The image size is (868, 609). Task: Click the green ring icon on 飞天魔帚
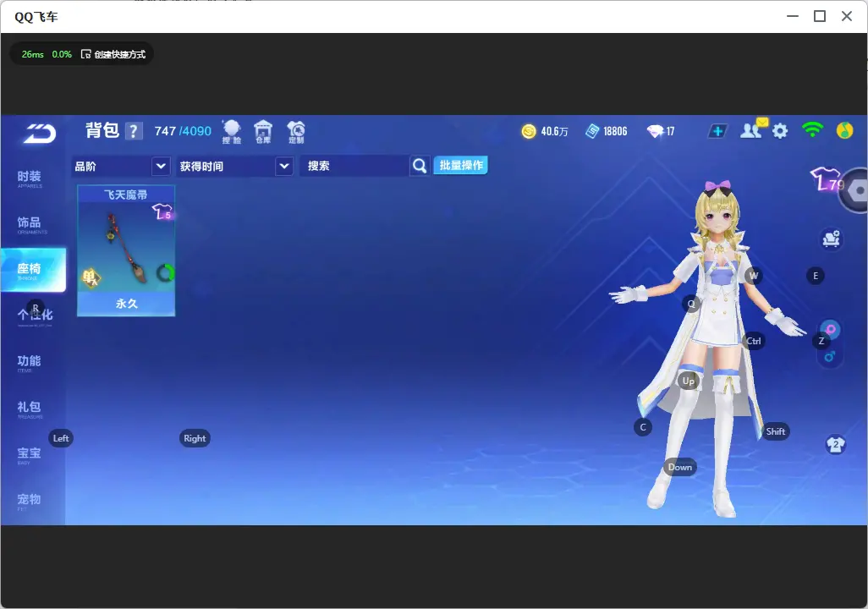pyautogui.click(x=164, y=273)
